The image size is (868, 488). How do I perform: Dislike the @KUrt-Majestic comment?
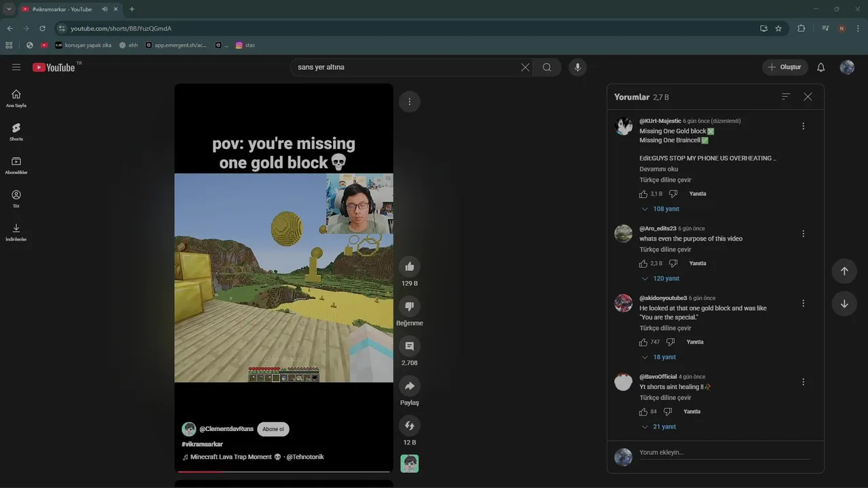pos(673,194)
